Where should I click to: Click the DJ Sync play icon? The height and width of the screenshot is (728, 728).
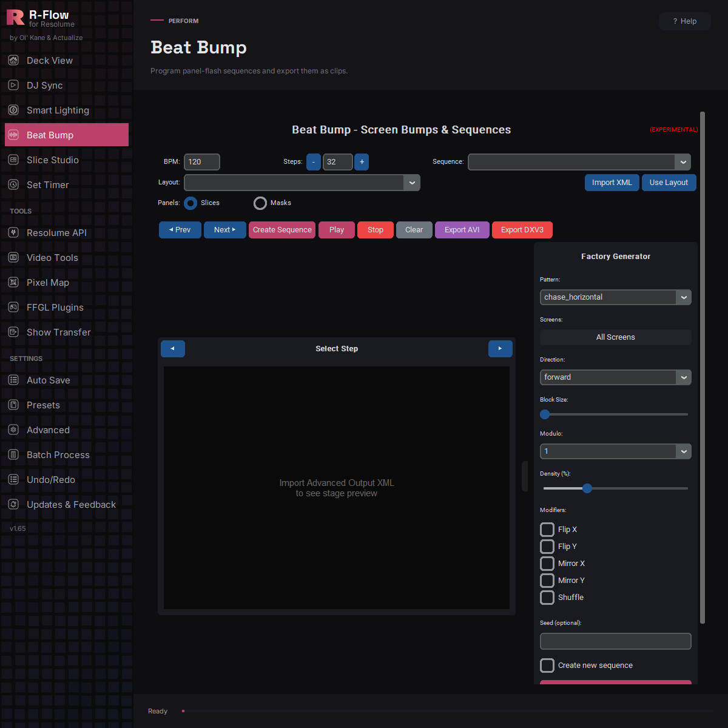13,86
